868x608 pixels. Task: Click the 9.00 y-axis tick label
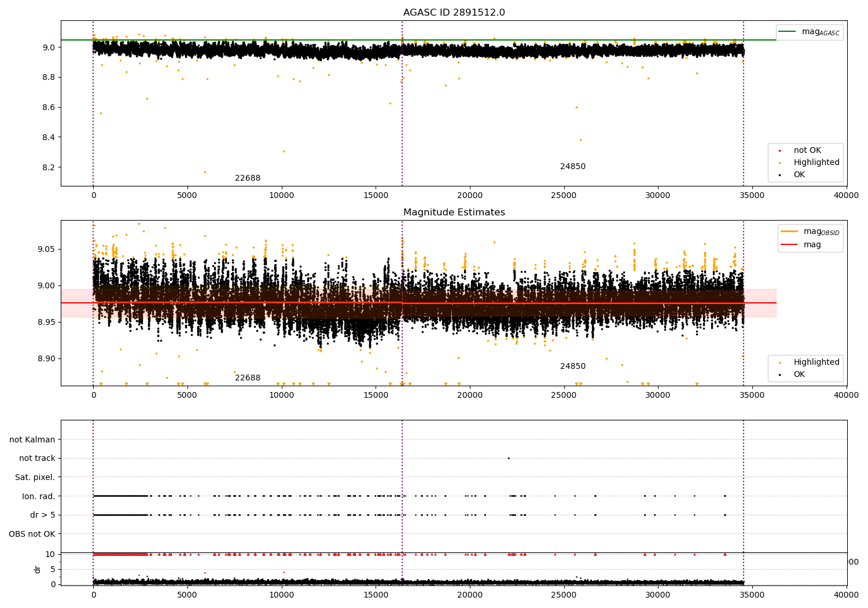point(46,285)
